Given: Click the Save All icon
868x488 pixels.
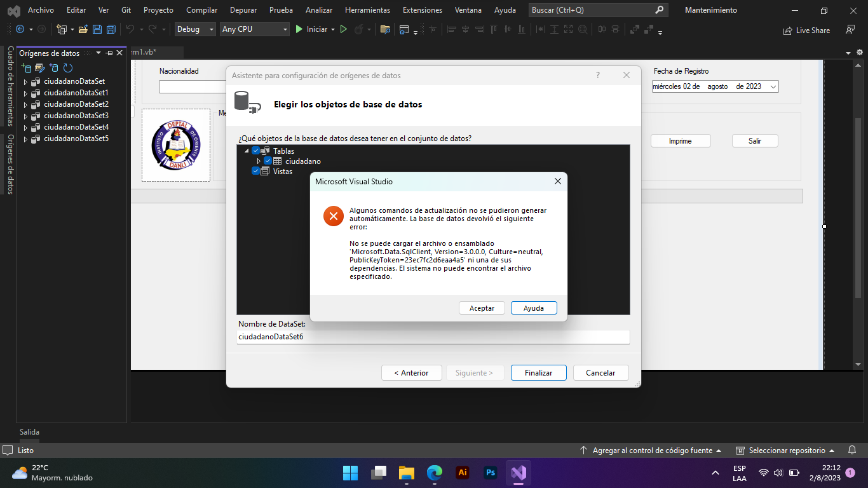Looking at the screenshot, I should point(111,29).
